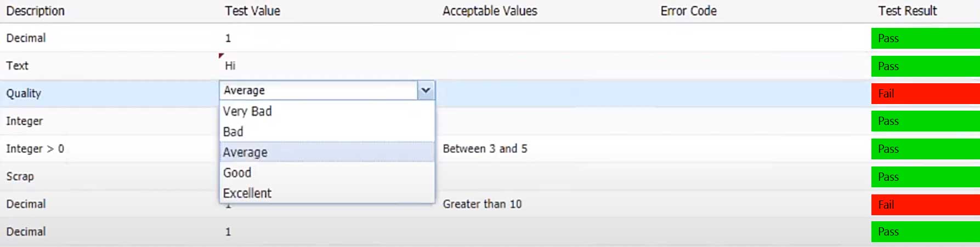The image size is (980, 247).
Task: Click the first Decimal row's test value 1
Action: click(228, 38)
